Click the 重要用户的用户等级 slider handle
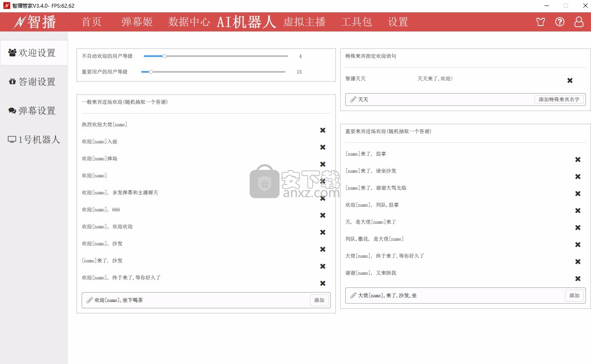Viewport: 591px width, 364px height. [151, 72]
